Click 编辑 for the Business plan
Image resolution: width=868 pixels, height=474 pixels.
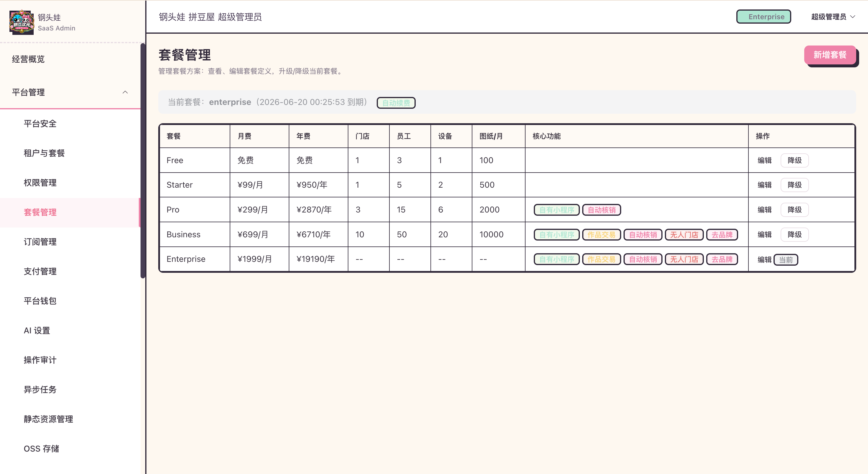764,234
